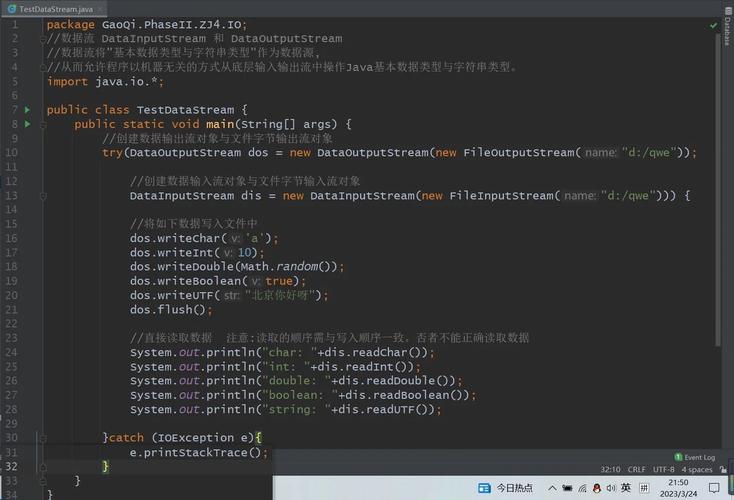Click the println "int: " readInt line
Screen dimensions: 734x500
pos(275,367)
